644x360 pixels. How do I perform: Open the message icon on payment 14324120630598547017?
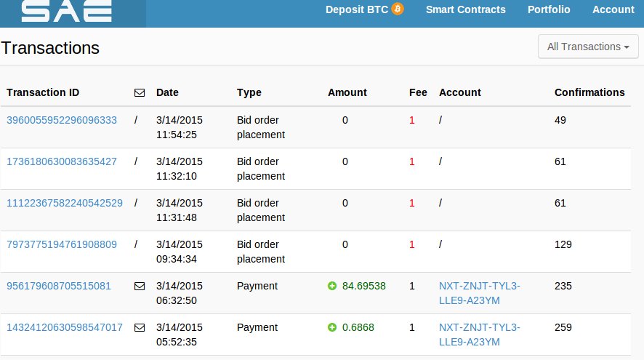click(140, 327)
